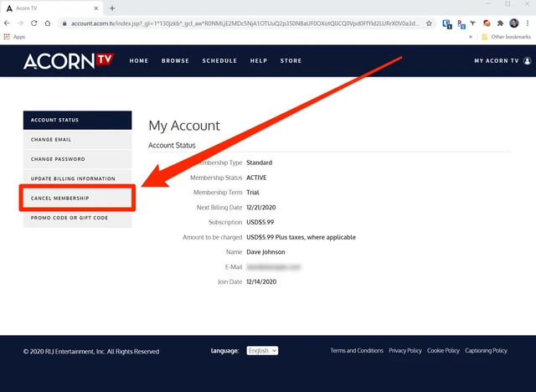Click the first blue extension icon

(447, 23)
